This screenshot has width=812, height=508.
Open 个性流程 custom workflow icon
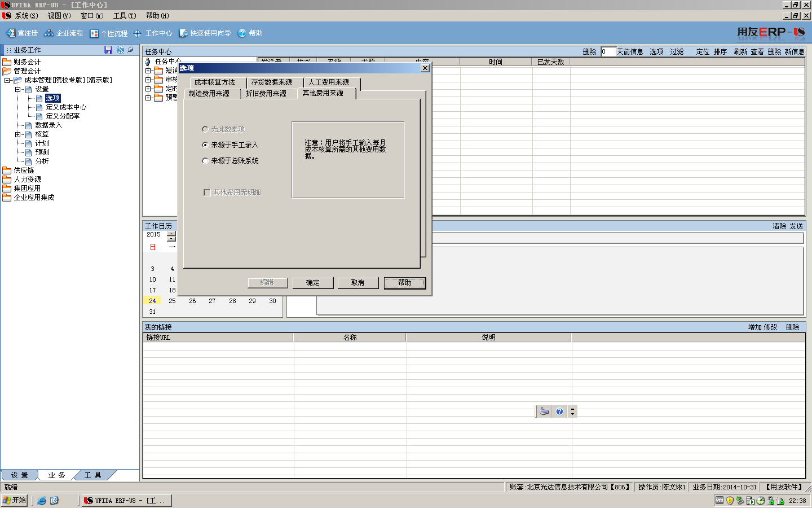(x=94, y=33)
